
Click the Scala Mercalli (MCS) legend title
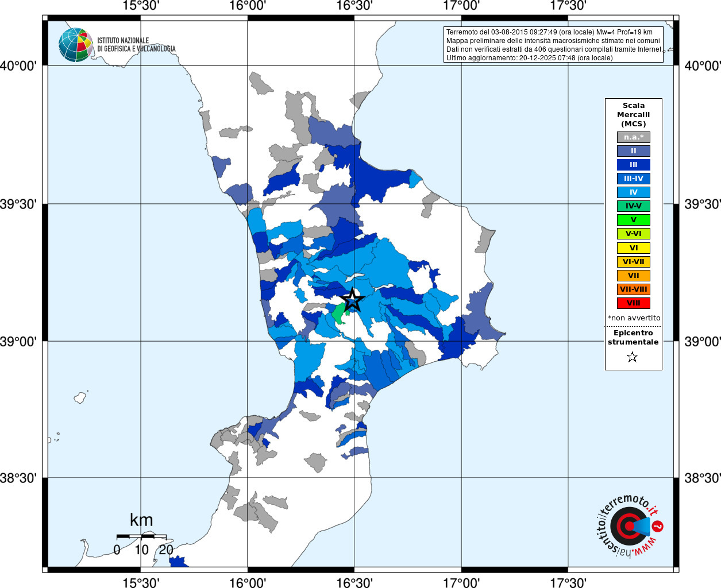634,115
